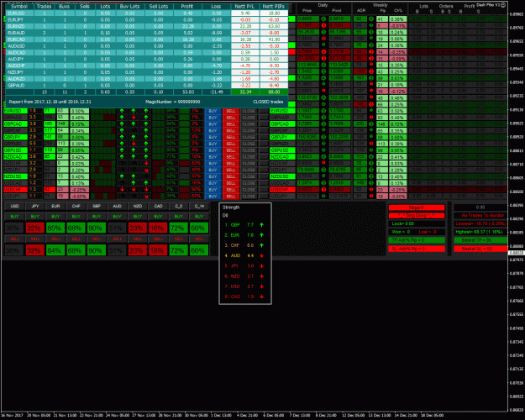Click AUD down arrow in Strength panel
Viewport: 525px width, 420px height.
coord(261,255)
